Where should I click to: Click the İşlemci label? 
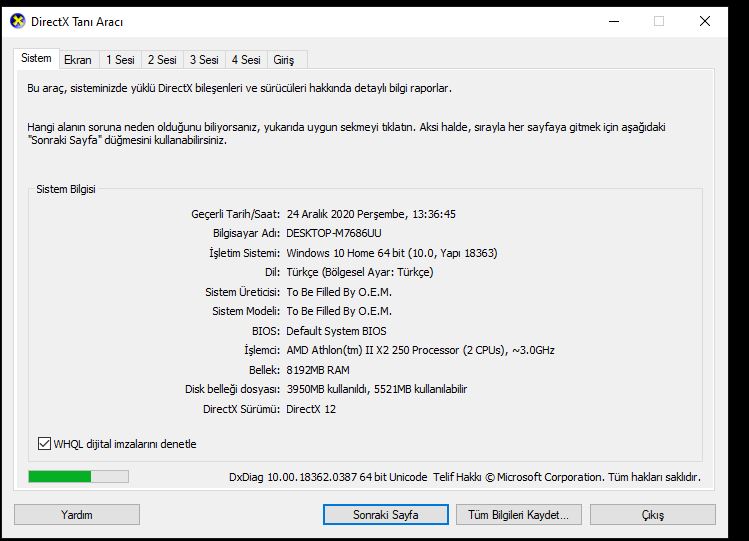coord(262,350)
